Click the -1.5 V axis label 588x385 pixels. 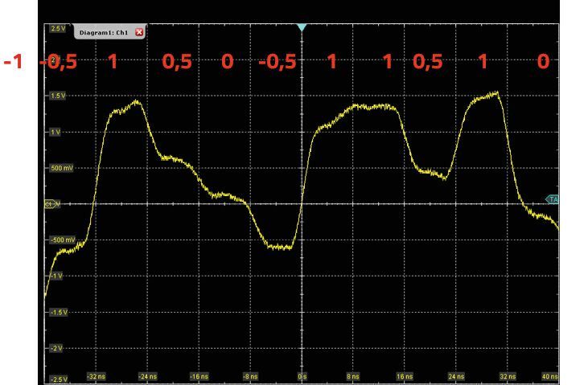point(59,313)
